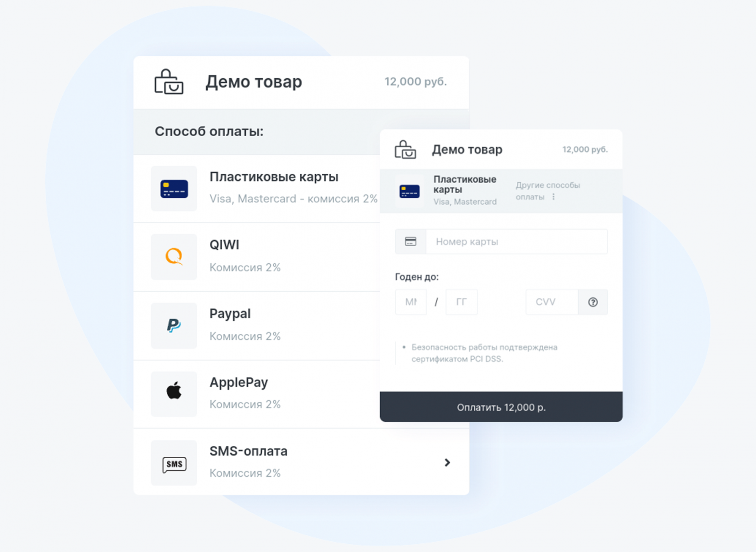Focus the CVV input field
Image resolution: width=756 pixels, height=552 pixels.
point(552,302)
